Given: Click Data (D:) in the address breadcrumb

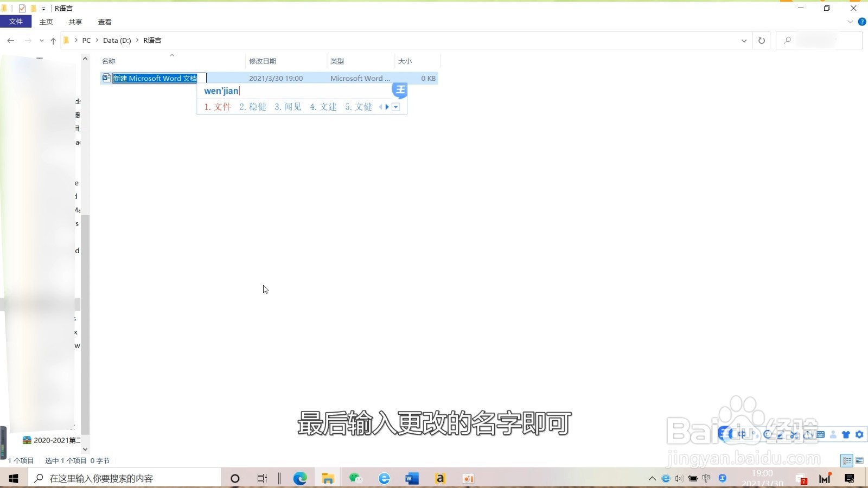Looking at the screenshot, I should 117,41.
